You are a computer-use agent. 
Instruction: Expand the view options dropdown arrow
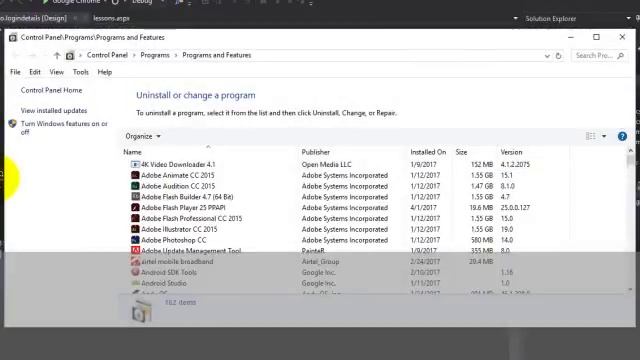click(604, 136)
